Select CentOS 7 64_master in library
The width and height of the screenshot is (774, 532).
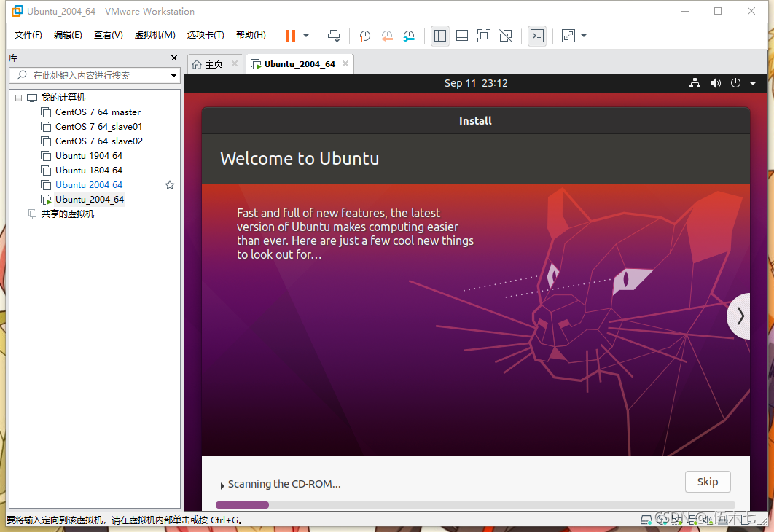[x=98, y=112]
